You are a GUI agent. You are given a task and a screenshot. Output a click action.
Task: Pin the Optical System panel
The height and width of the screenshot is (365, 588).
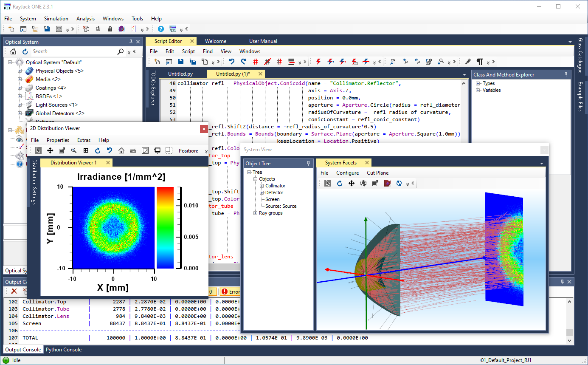[x=131, y=42]
